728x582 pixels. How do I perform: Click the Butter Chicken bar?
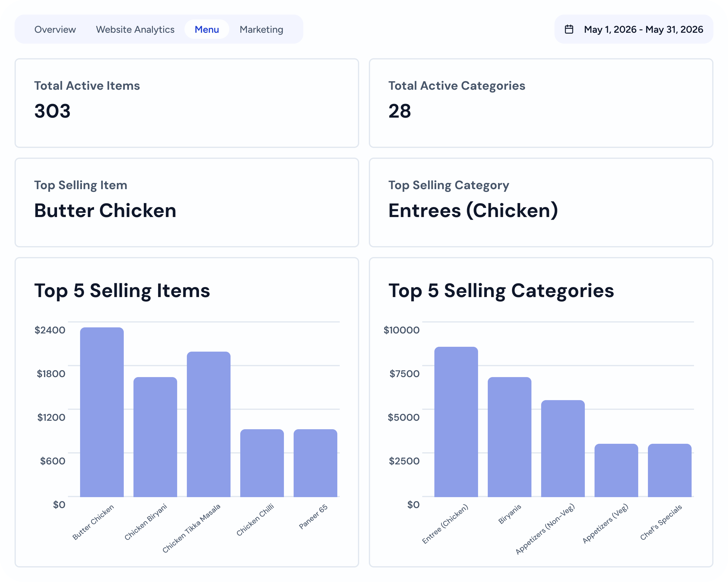102,412
